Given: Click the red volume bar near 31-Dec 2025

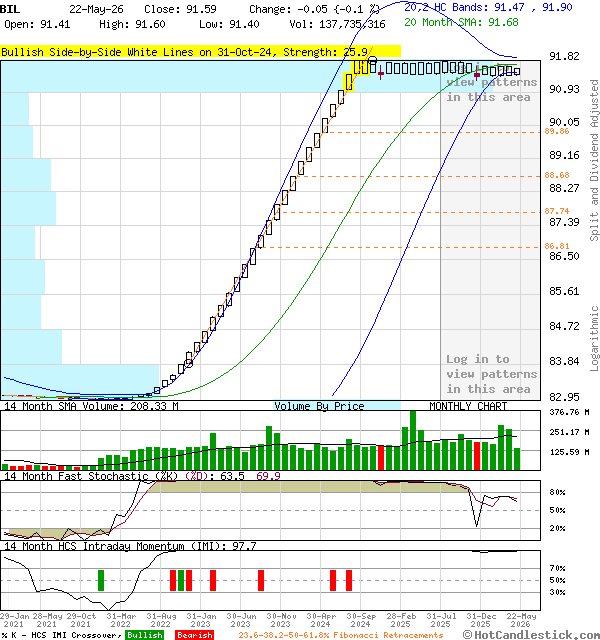Looking at the screenshot, I should [477, 456].
